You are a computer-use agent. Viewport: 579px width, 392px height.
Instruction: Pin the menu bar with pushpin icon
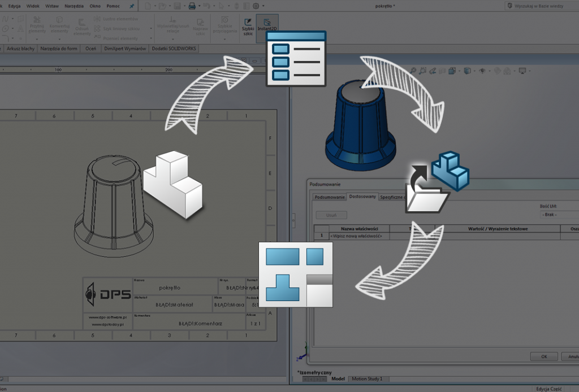coord(132,6)
